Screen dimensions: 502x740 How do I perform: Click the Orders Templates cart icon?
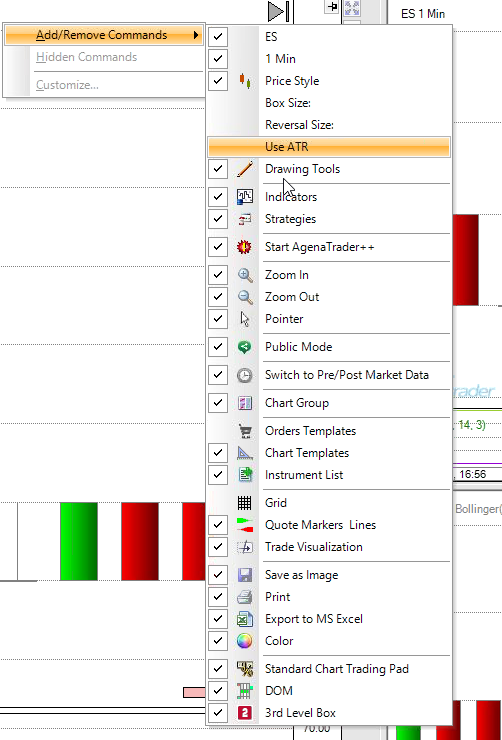tap(244, 431)
